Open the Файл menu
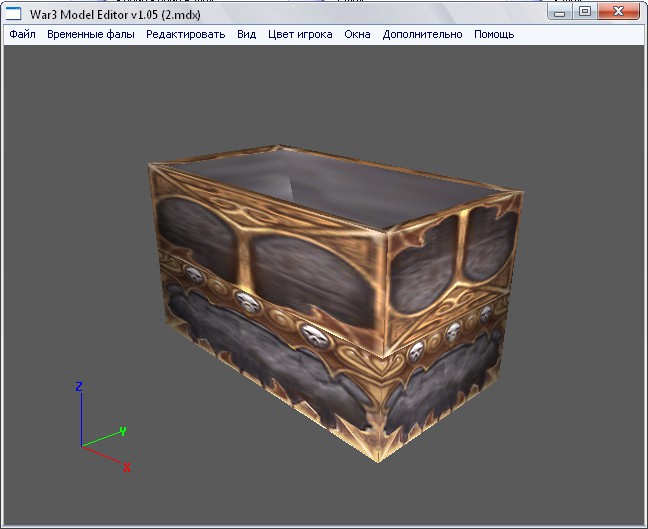The image size is (648, 529). coord(22,34)
